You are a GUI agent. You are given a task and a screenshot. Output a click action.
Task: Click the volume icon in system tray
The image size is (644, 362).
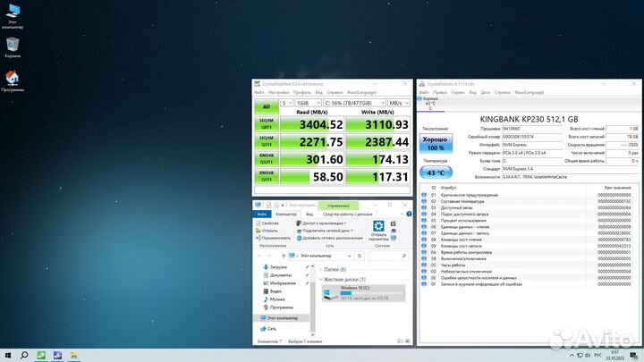(588, 355)
